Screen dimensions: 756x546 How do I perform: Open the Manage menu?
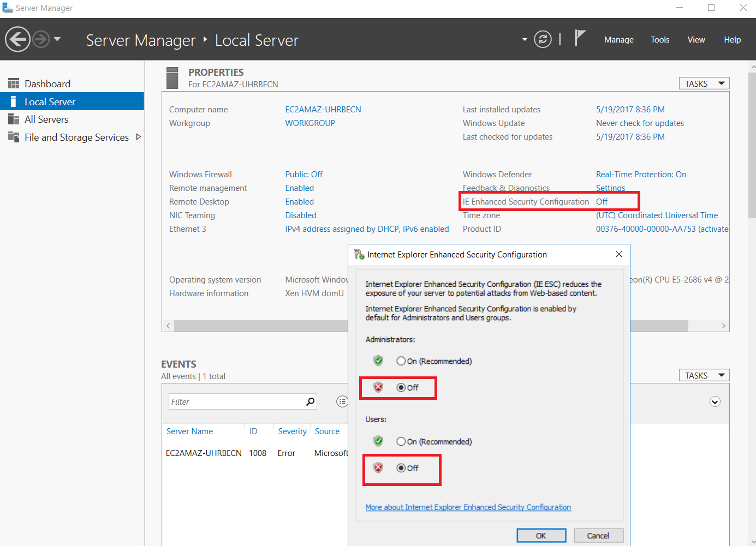(618, 40)
